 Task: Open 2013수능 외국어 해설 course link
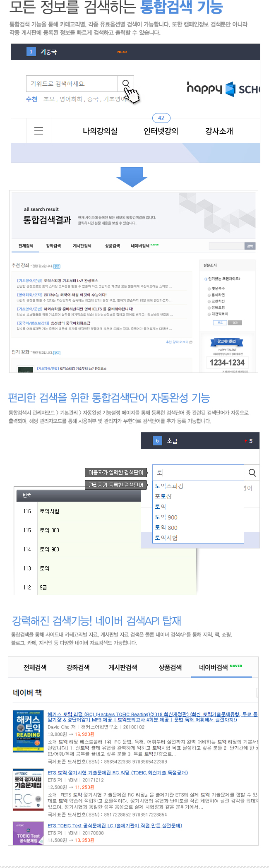click(62, 295)
